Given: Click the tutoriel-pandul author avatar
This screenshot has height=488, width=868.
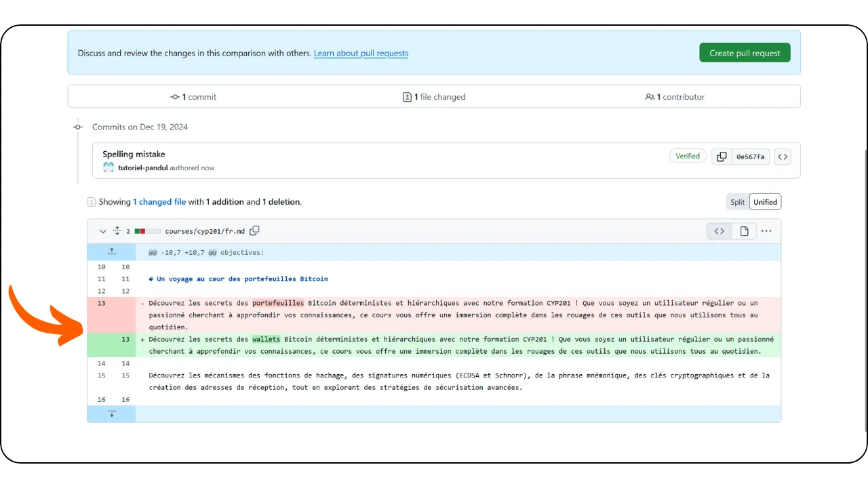Looking at the screenshot, I should [x=108, y=167].
